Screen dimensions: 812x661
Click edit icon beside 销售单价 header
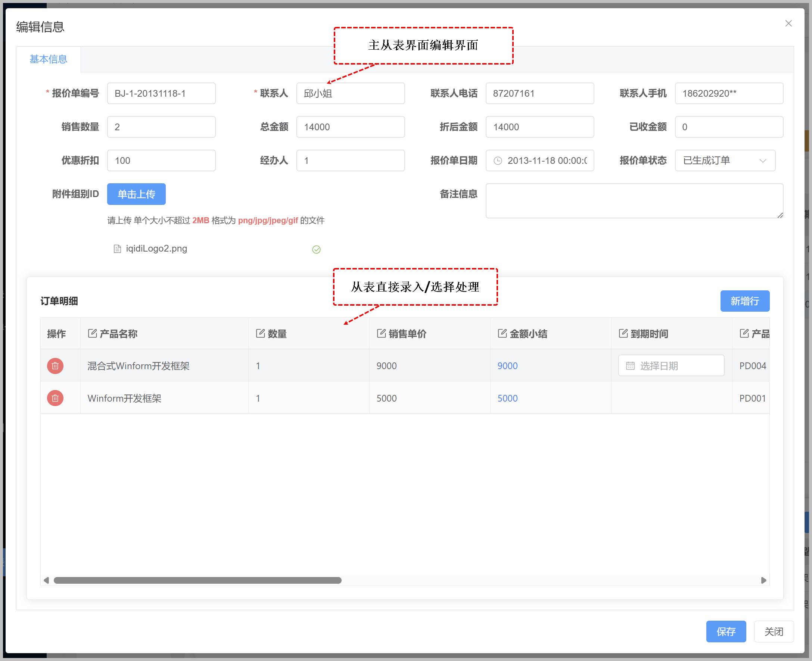click(x=381, y=334)
